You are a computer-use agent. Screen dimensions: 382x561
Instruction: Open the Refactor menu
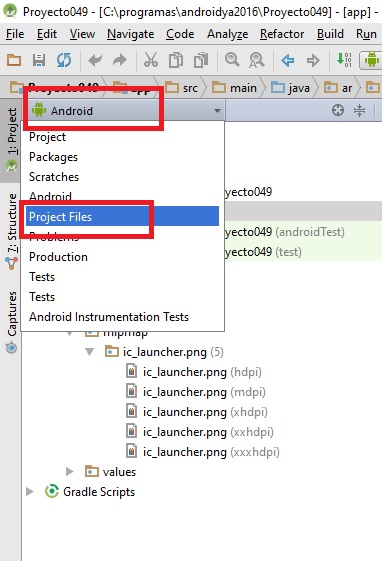coord(282,34)
